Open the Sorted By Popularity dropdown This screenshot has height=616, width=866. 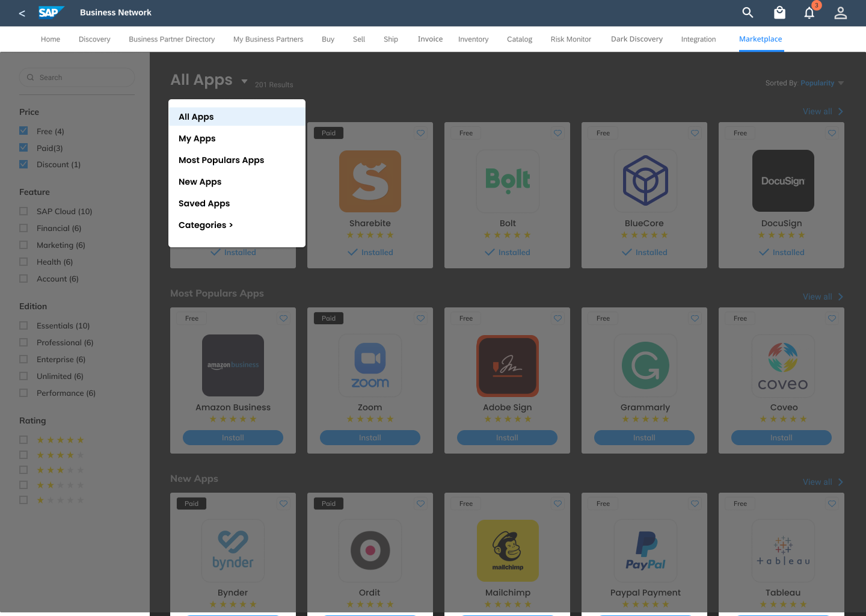point(821,83)
